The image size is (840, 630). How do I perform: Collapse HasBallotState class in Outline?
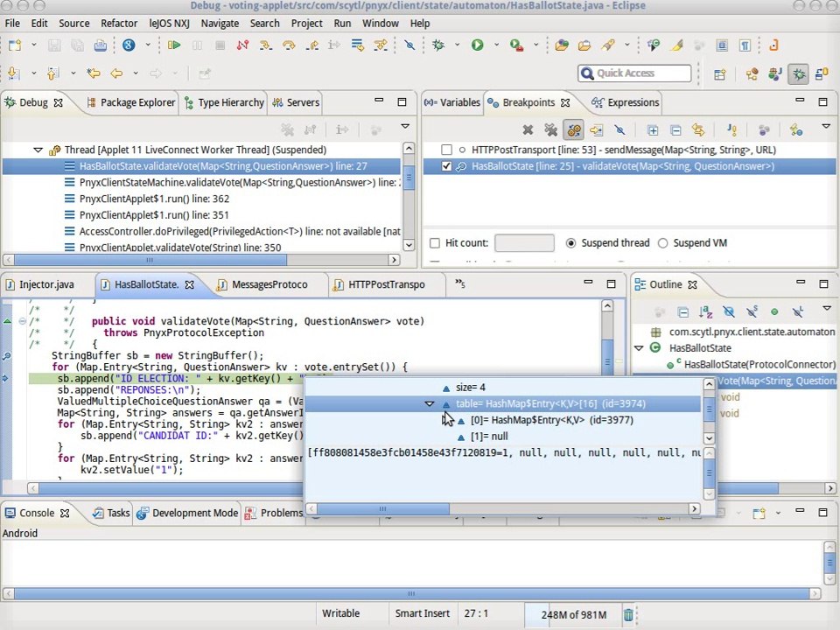tap(639, 347)
